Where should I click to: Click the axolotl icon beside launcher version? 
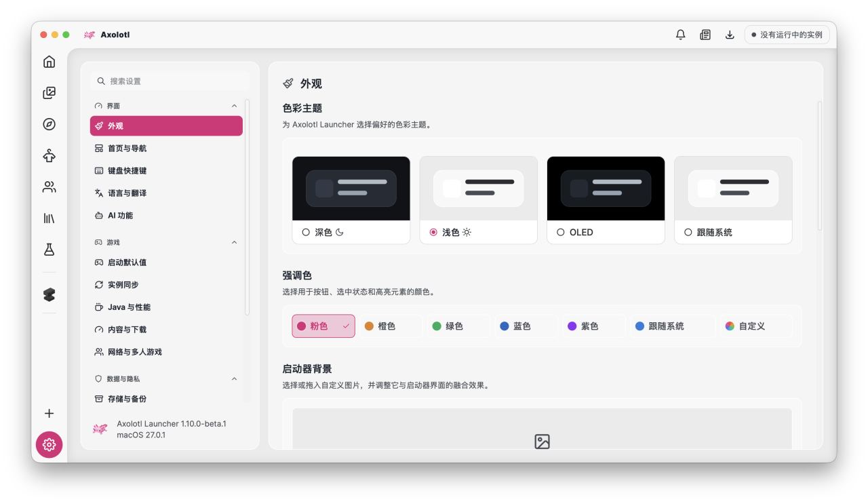click(100, 429)
